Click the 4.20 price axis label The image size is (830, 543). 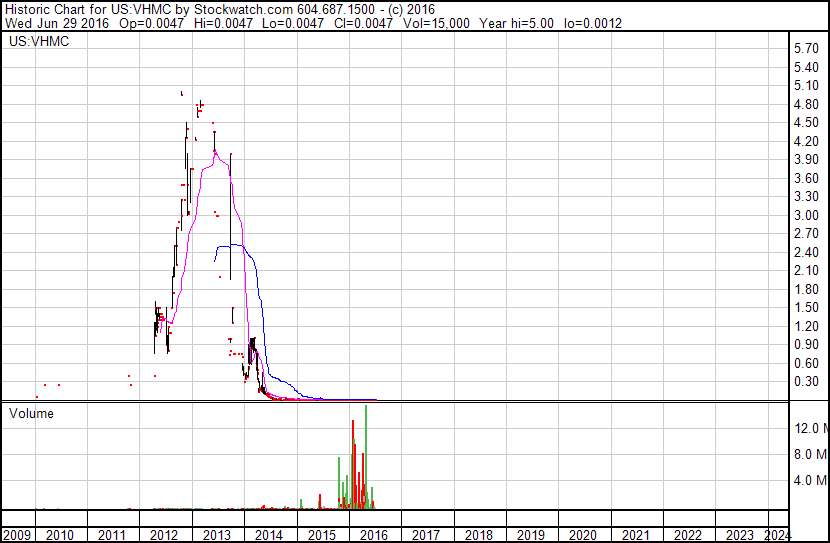pos(806,141)
